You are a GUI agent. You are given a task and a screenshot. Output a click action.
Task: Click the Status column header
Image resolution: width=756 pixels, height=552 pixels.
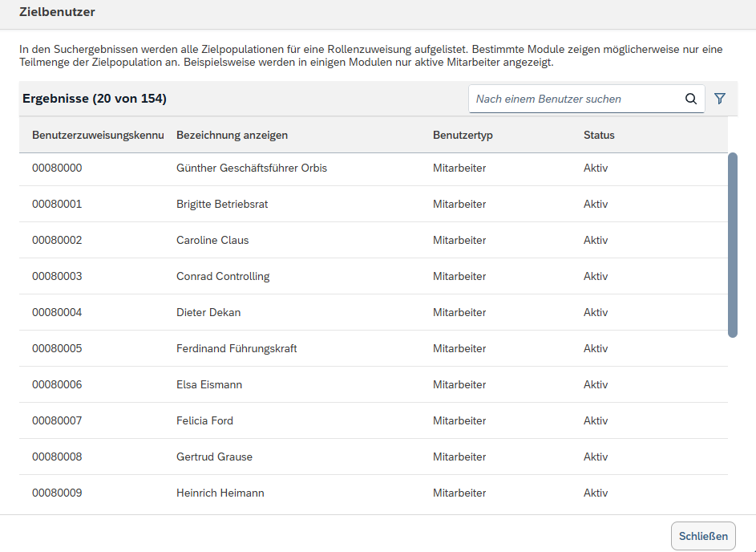point(599,135)
